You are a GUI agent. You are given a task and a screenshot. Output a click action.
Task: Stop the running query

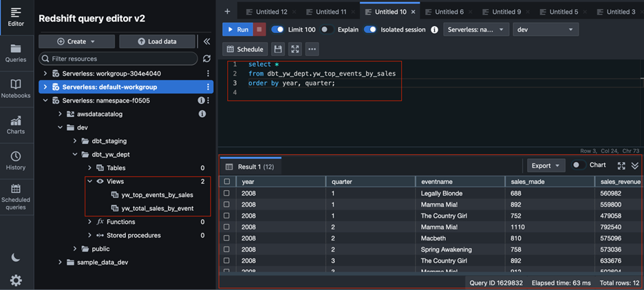(x=259, y=30)
